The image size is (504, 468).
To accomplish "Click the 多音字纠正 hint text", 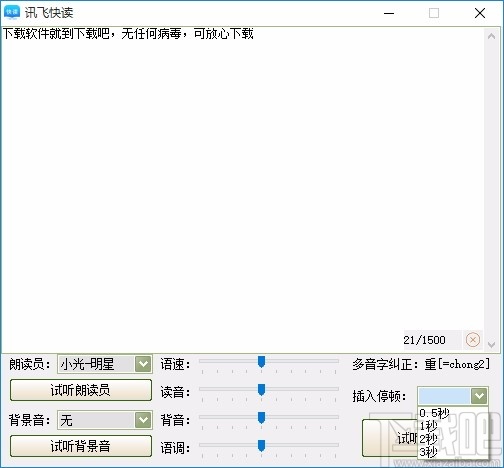I will point(421,364).
